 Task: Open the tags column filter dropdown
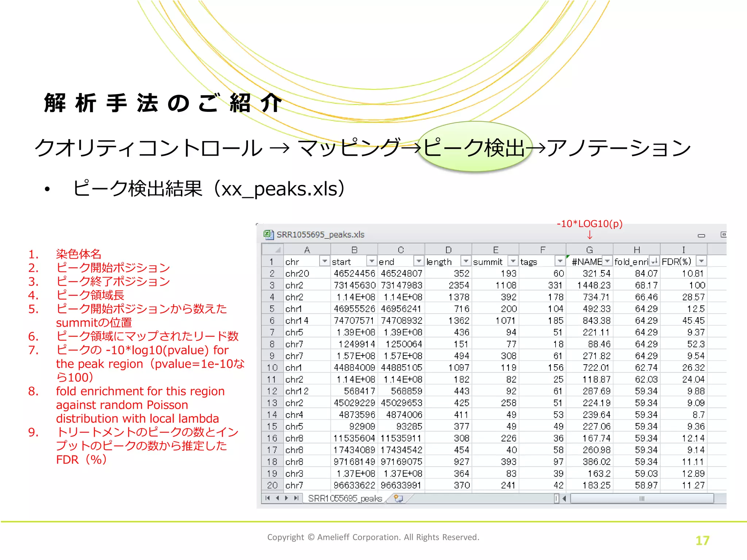pos(560,261)
